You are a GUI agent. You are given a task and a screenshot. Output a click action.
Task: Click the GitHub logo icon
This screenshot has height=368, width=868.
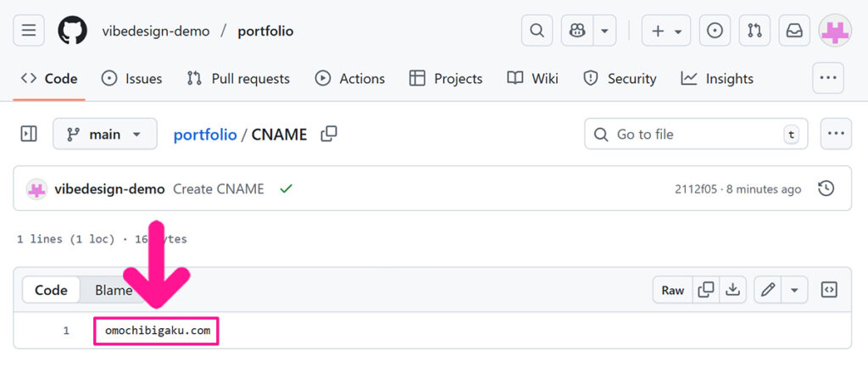[72, 31]
